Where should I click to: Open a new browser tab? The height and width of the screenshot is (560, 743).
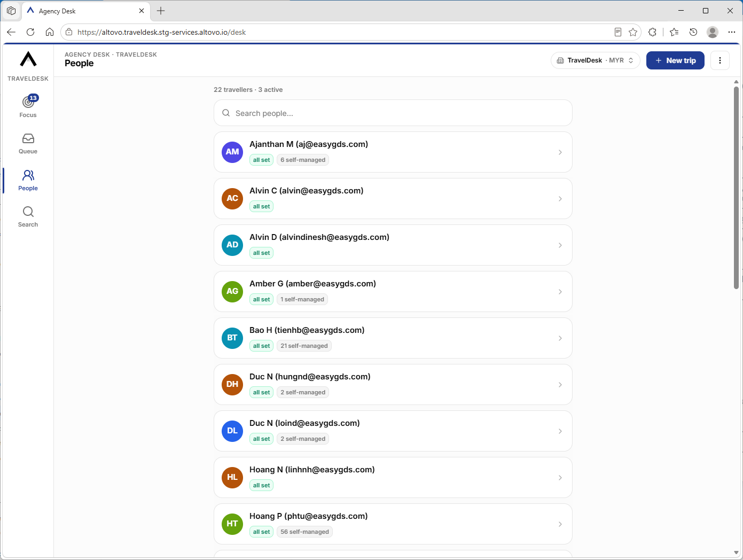click(161, 11)
